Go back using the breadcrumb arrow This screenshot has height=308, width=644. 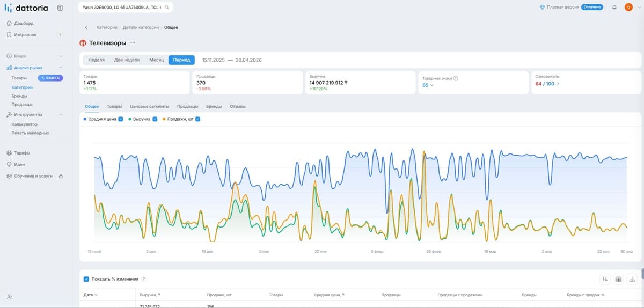pyautogui.click(x=86, y=27)
